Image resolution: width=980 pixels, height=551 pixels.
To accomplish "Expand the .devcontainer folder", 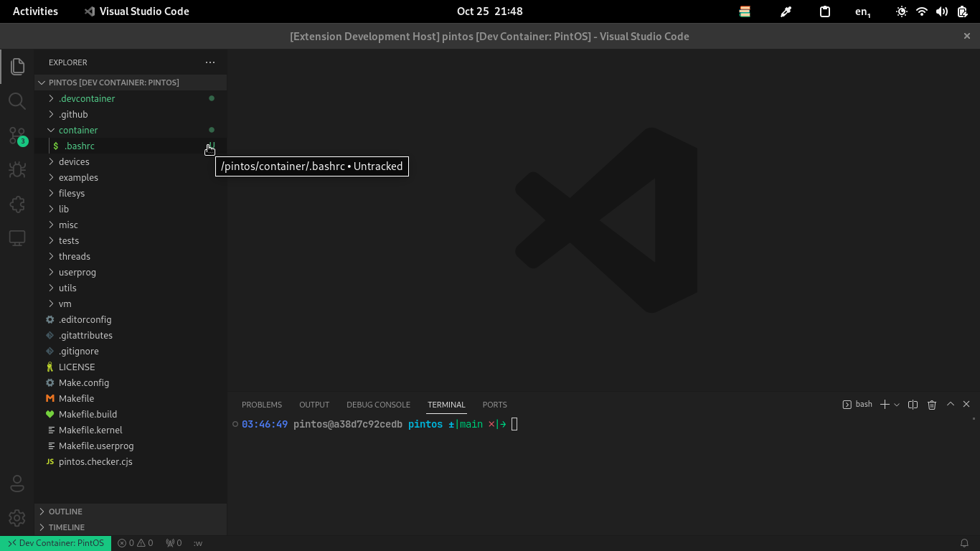I will click(x=131, y=98).
